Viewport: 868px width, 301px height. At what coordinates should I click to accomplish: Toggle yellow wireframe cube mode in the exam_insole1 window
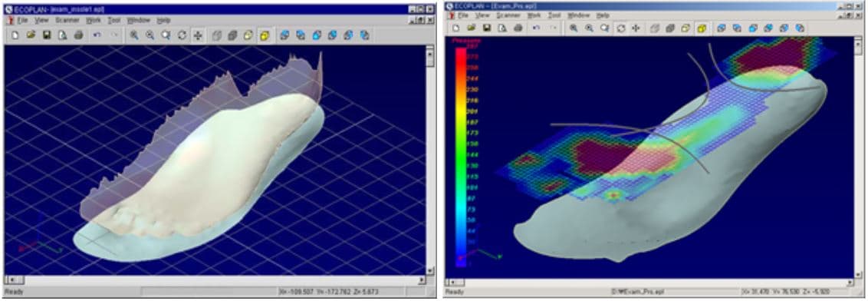(x=248, y=35)
